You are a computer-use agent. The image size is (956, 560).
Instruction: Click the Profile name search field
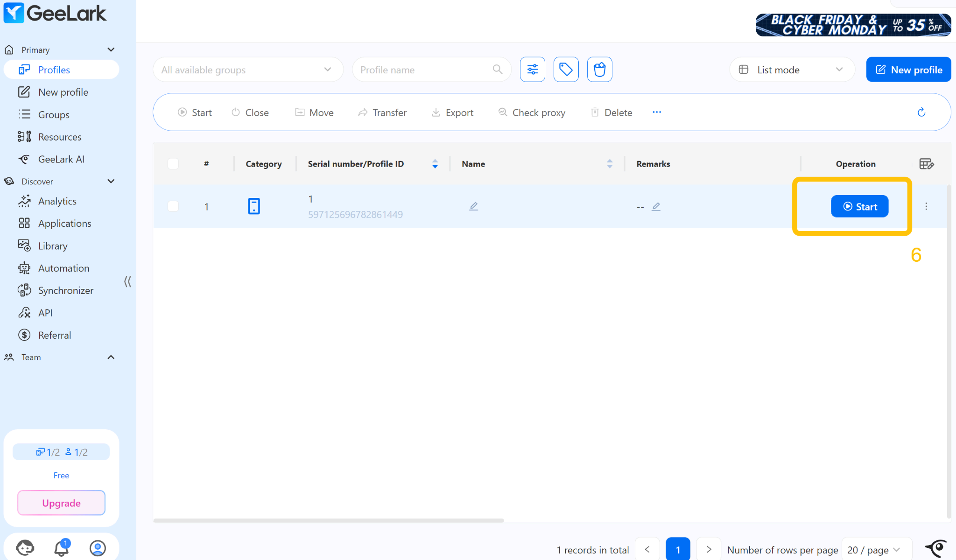(x=422, y=70)
